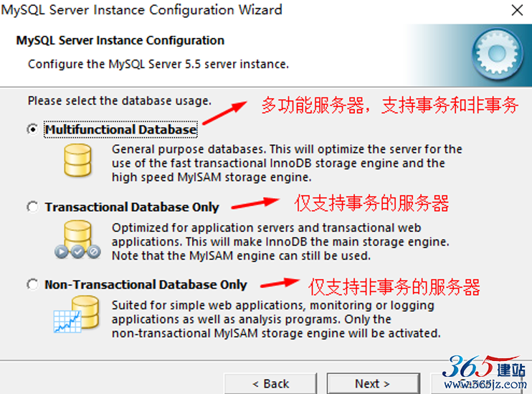Click the red arrow beside Multifunctional Database
Screen dimensions: 532x394
pos(224,113)
